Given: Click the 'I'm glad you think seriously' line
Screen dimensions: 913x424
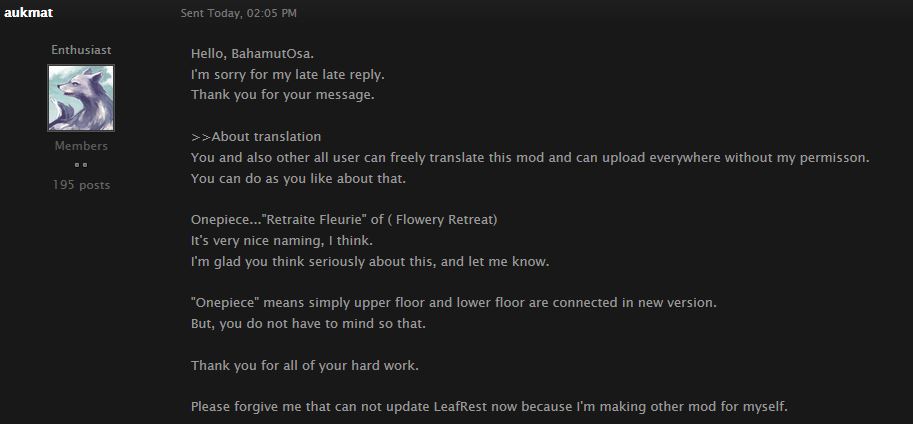Looking at the screenshot, I should [370, 261].
